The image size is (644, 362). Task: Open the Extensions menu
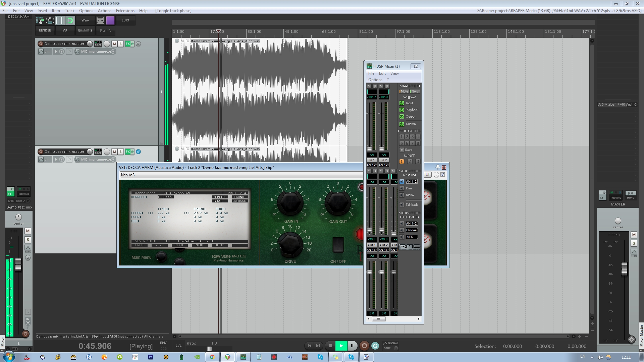tap(125, 11)
